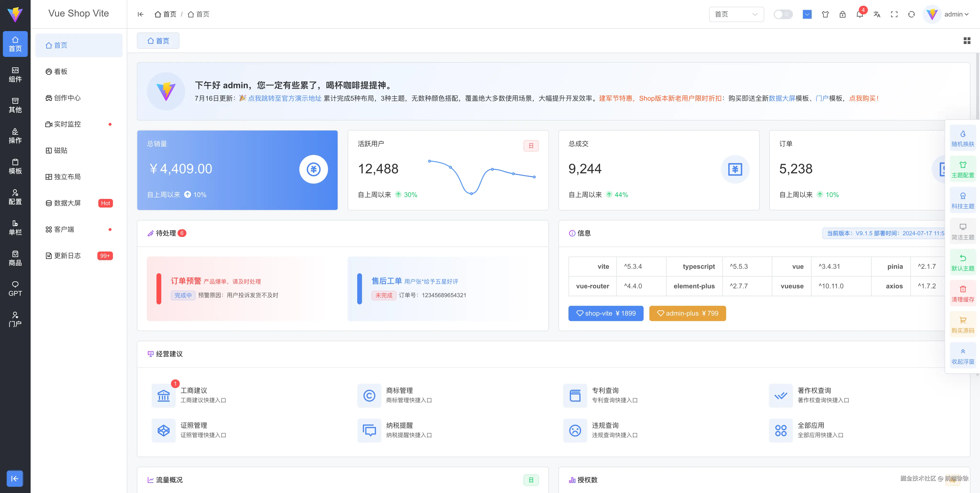Follow the 点我跳转至官方演示地址 link
980x493 pixels.
click(x=284, y=99)
